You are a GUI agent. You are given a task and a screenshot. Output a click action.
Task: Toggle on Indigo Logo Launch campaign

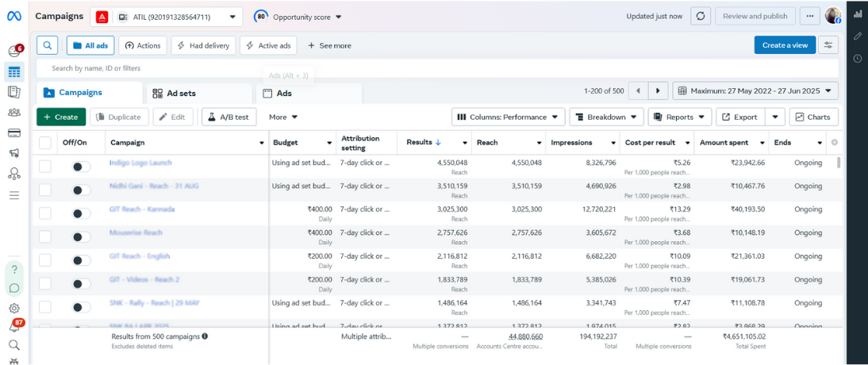[82, 167]
